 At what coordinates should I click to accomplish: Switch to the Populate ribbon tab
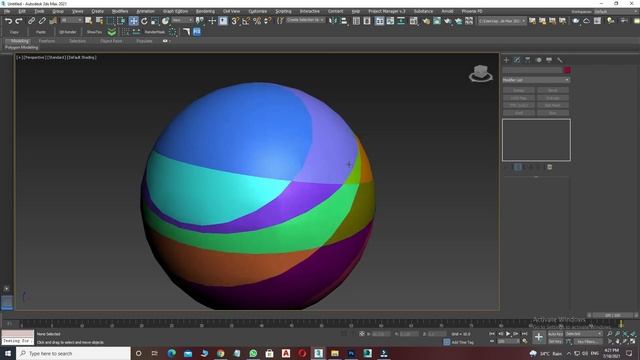[144, 41]
